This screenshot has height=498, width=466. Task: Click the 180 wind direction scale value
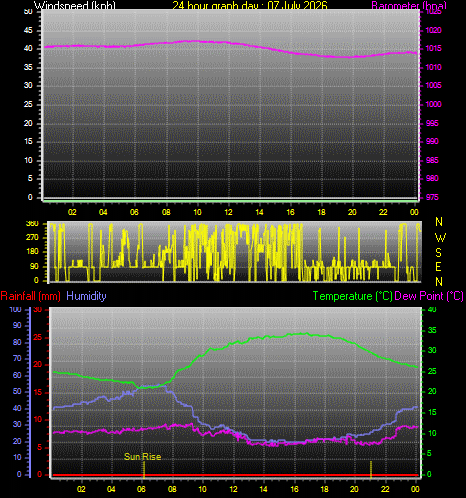pyautogui.click(x=32, y=251)
